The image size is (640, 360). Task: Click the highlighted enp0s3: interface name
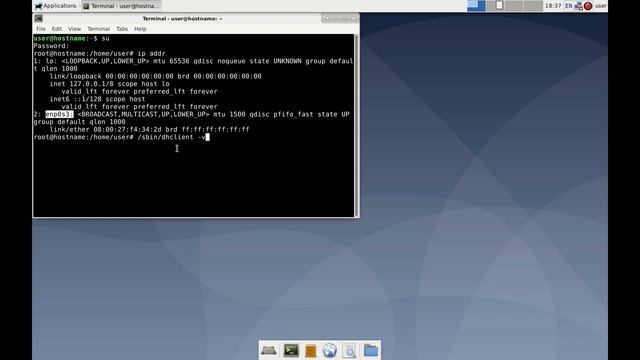(59, 114)
